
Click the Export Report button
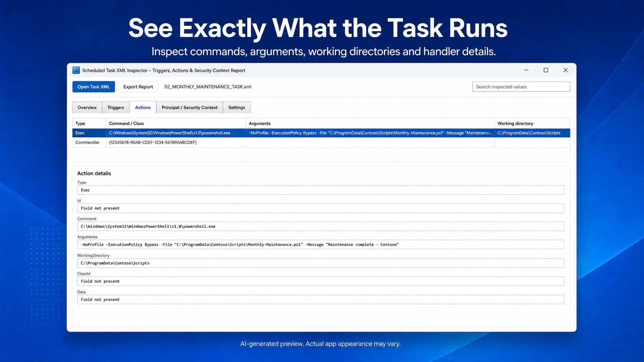click(x=138, y=87)
